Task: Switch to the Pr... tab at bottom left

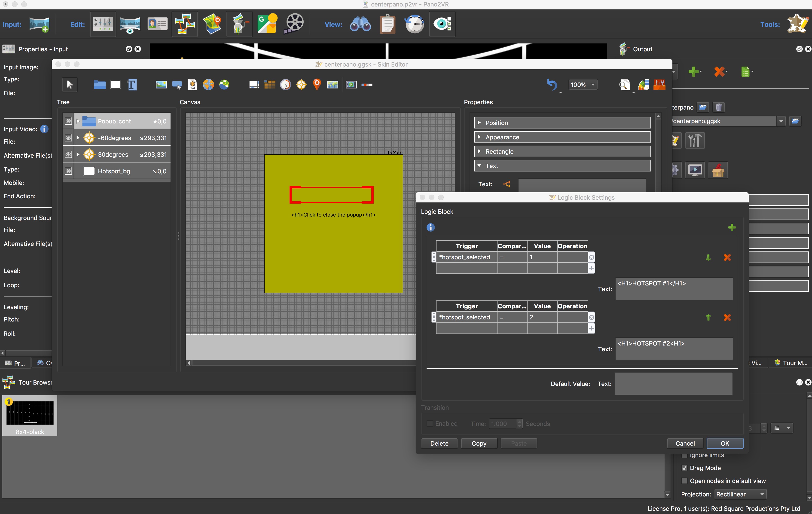Action: click(x=15, y=363)
